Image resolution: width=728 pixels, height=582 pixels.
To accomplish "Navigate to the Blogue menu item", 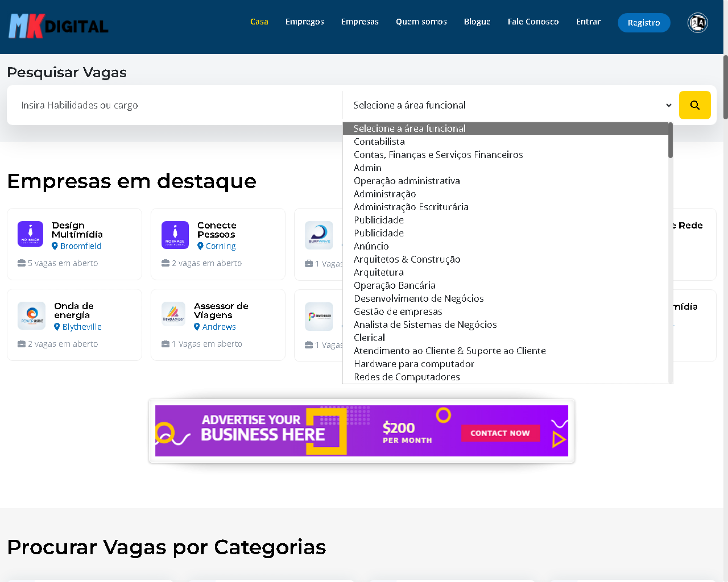I will pyautogui.click(x=477, y=22).
